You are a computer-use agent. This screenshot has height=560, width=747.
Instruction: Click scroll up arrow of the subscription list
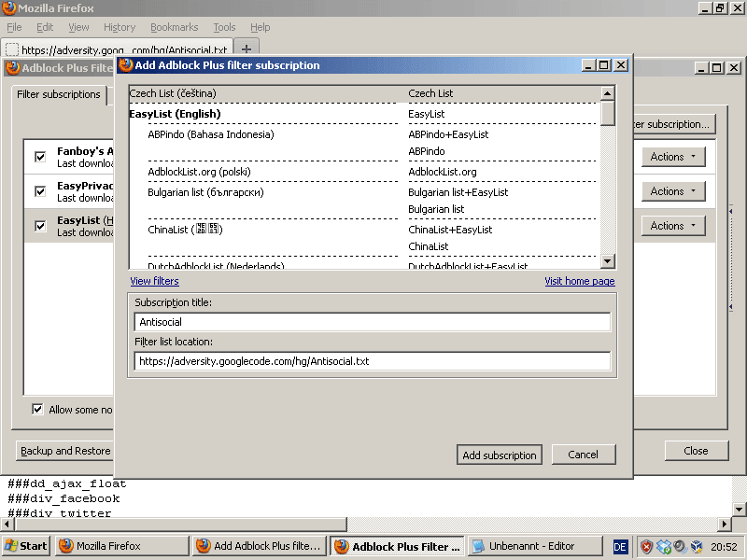coord(608,93)
